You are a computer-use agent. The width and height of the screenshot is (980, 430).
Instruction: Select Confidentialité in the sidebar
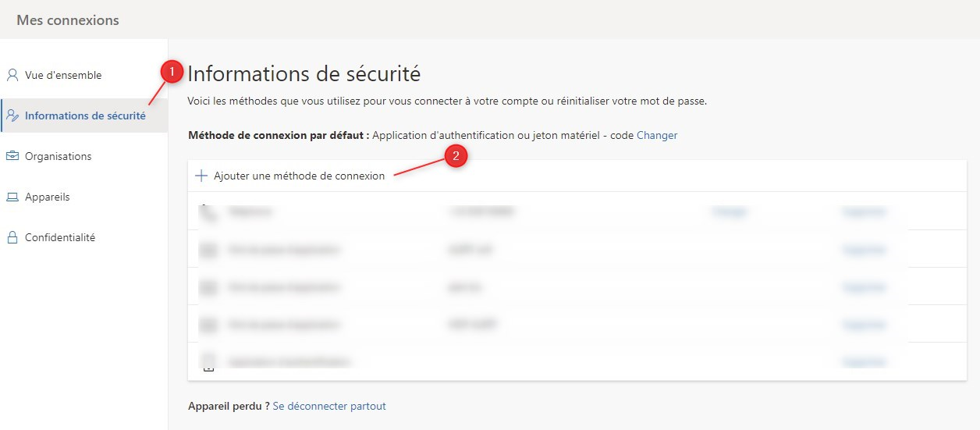60,238
